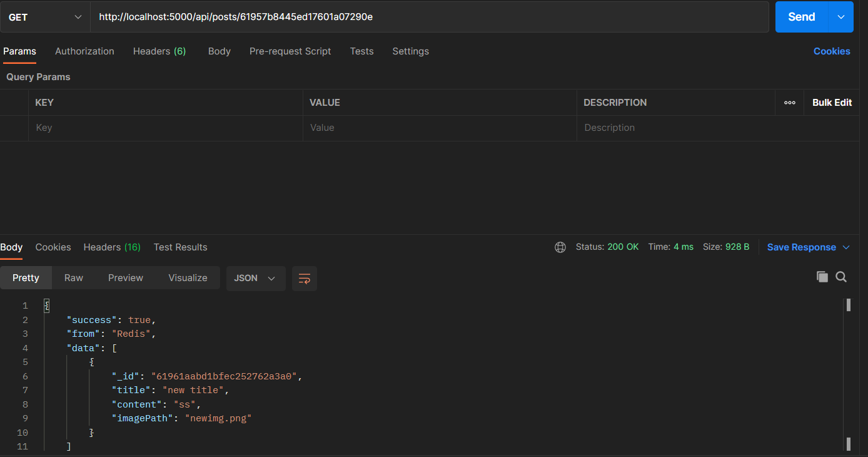
Task: Select the Params request tab
Action: pyautogui.click(x=19, y=51)
